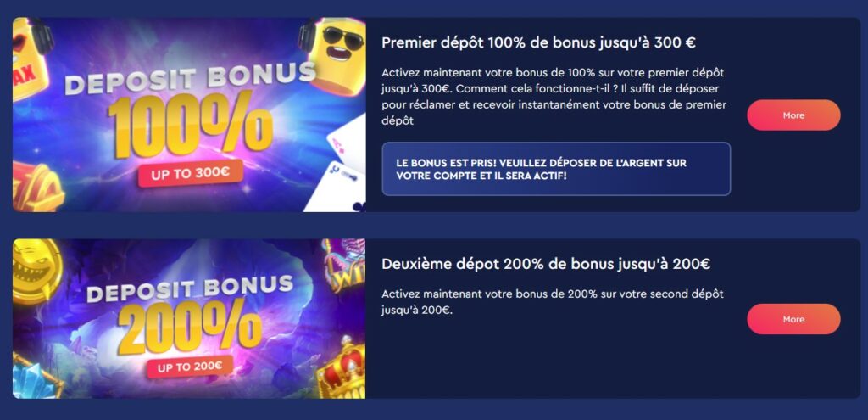Click the first deposit bonus description paragraph
This screenshot has height=420, width=868.
[x=554, y=97]
